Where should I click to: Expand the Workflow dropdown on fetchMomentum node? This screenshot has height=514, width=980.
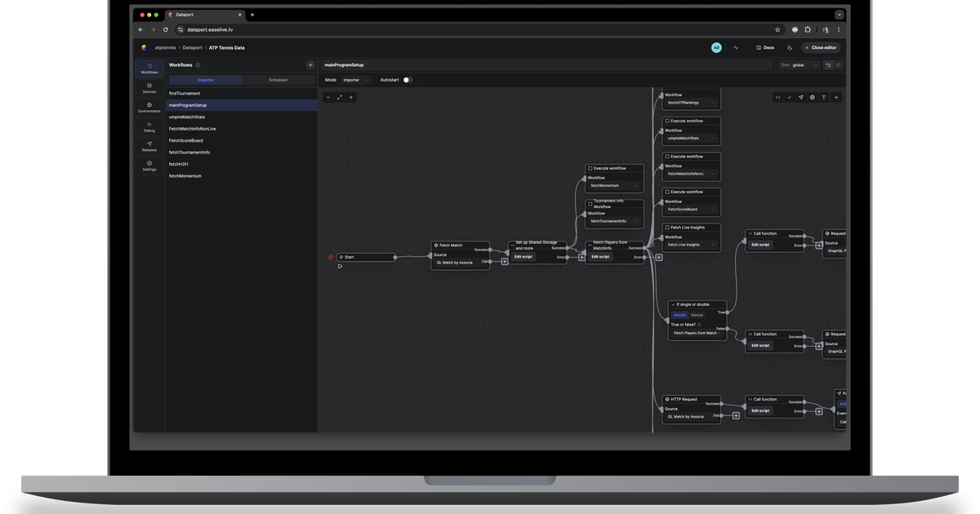point(614,185)
